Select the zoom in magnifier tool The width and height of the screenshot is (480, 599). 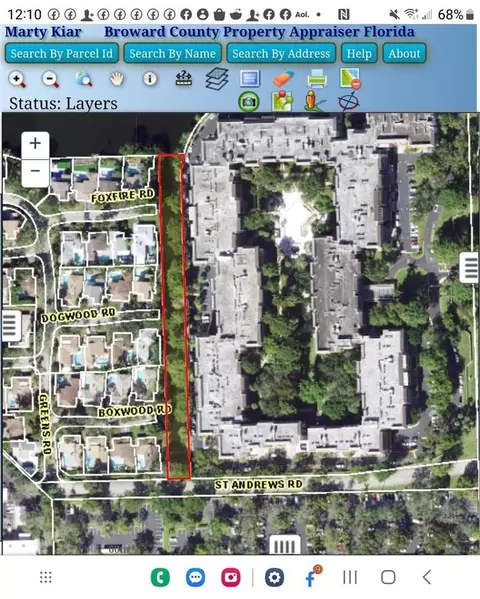click(17, 79)
